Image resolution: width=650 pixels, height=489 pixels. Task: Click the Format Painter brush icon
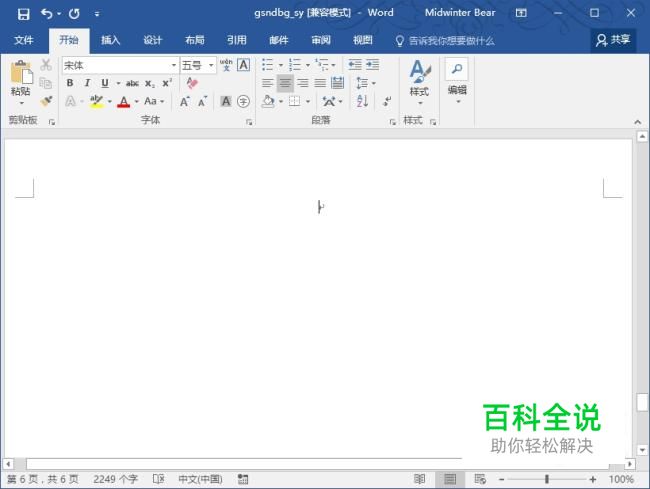coord(46,101)
